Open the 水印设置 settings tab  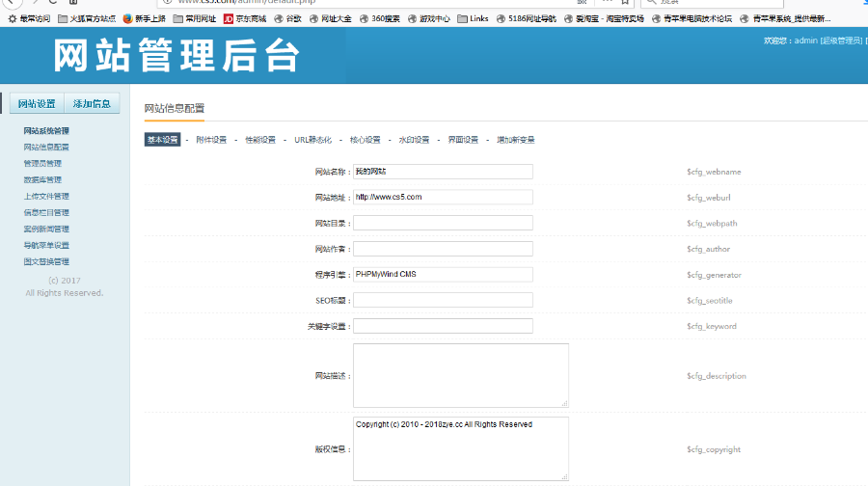coord(414,140)
